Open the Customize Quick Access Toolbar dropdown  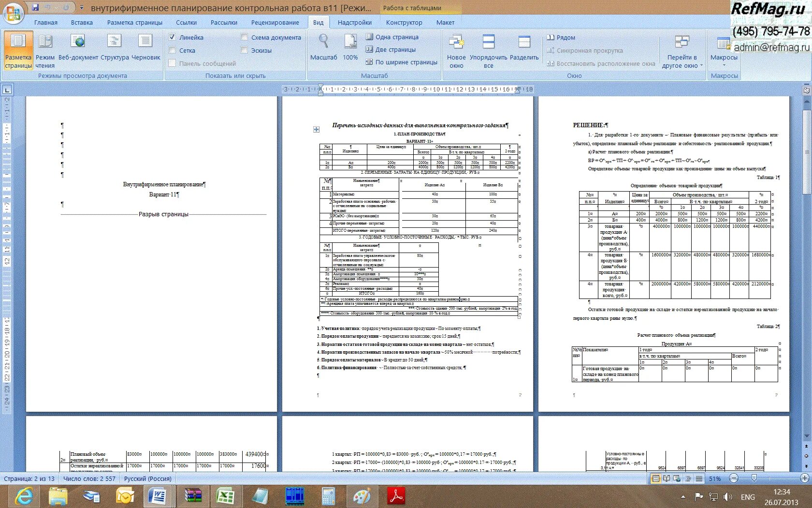pyautogui.click(x=82, y=8)
